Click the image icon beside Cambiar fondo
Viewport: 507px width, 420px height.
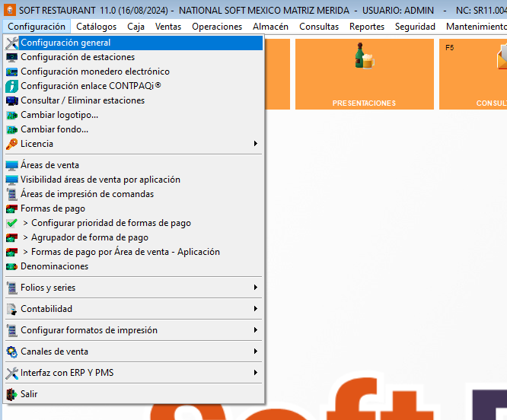coord(12,130)
